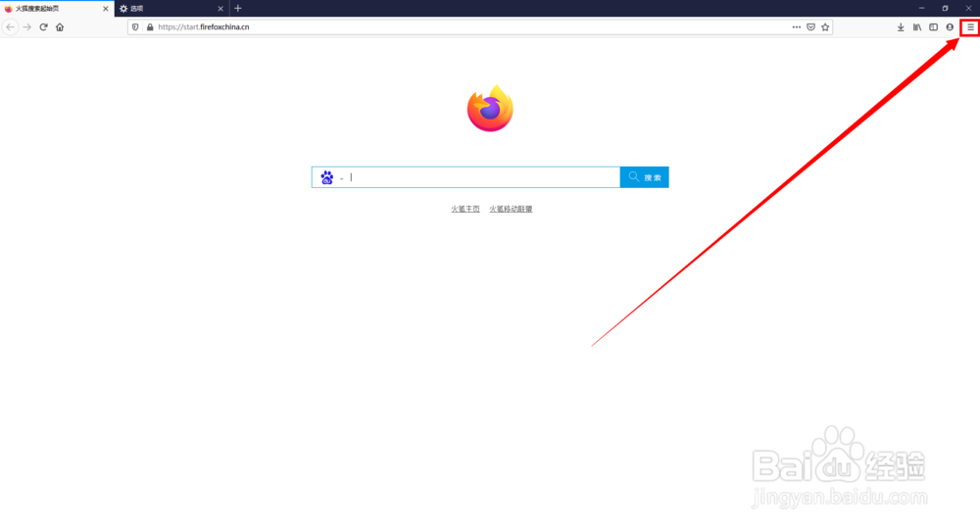Save page to Pocket

[810, 26]
